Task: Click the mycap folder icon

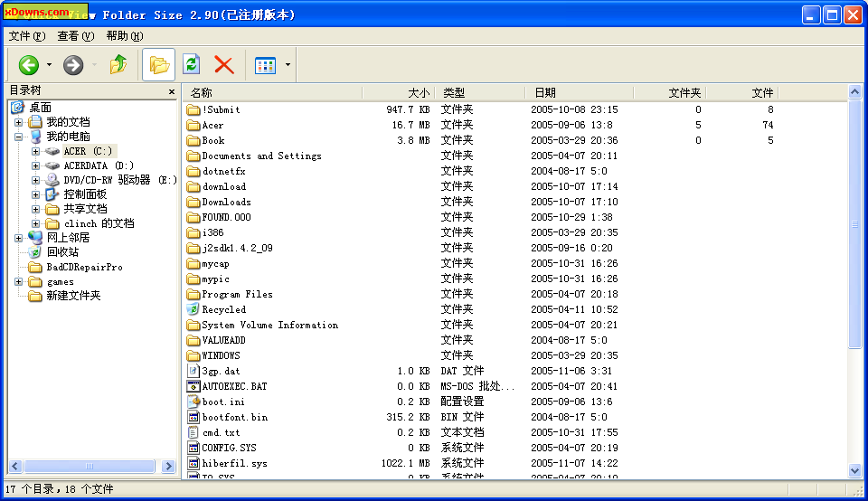Action: pos(193,263)
